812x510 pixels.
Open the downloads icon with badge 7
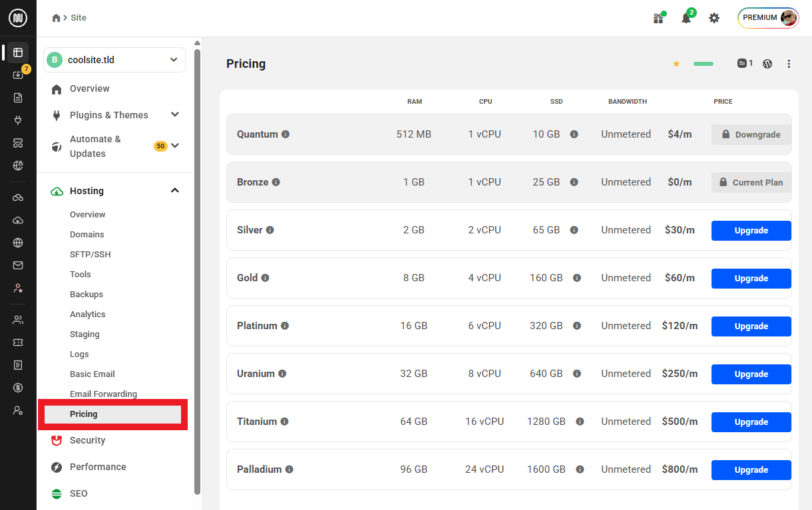click(x=18, y=74)
